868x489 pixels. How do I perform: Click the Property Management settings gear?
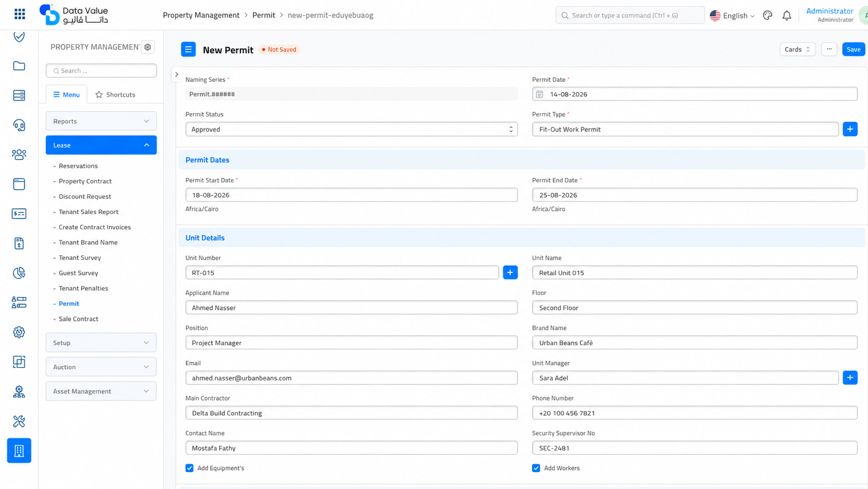point(148,47)
